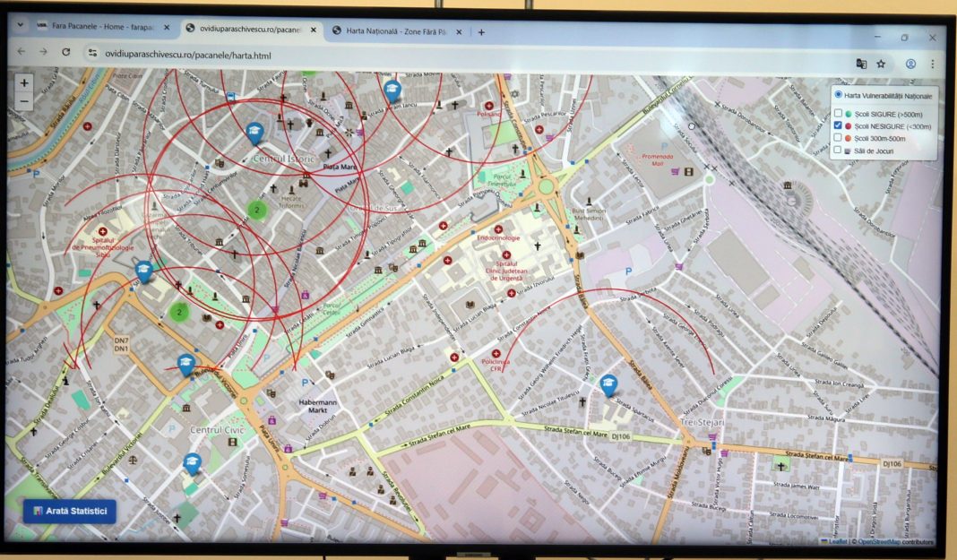The height and width of the screenshot is (560, 957).
Task: Open site information icon beside the URL
Action: click(91, 54)
